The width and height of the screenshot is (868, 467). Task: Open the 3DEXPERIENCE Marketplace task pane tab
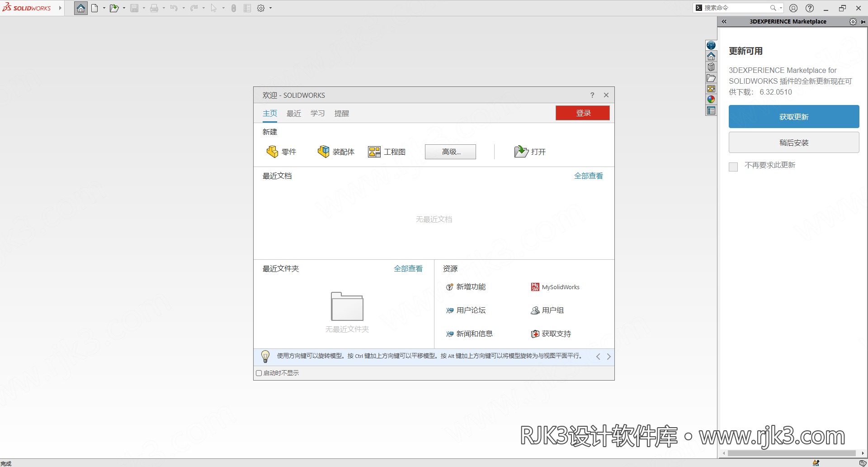(x=711, y=45)
